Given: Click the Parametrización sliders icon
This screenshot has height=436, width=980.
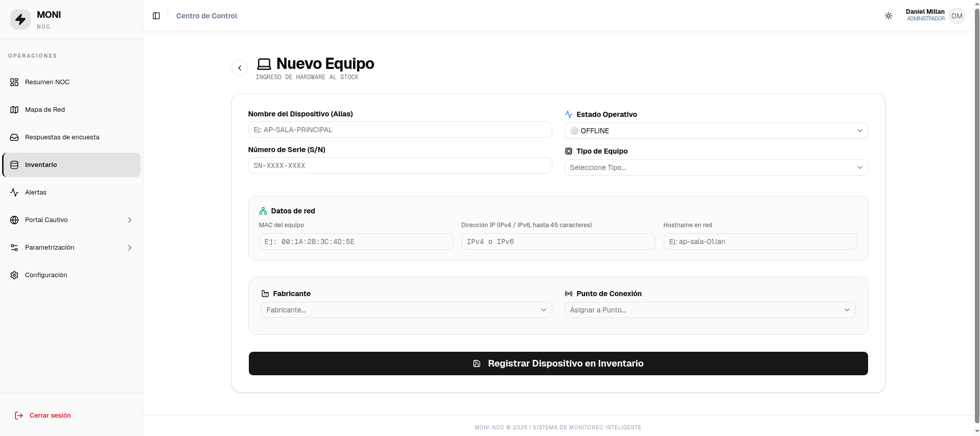Looking at the screenshot, I should (x=14, y=248).
